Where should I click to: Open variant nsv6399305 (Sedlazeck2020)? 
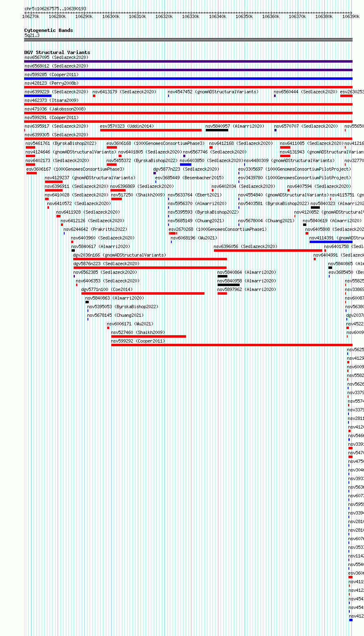(56, 135)
